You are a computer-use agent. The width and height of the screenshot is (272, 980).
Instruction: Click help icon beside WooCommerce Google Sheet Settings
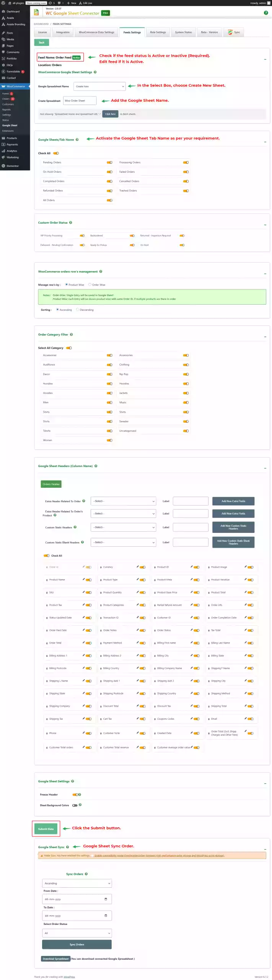[95, 72]
